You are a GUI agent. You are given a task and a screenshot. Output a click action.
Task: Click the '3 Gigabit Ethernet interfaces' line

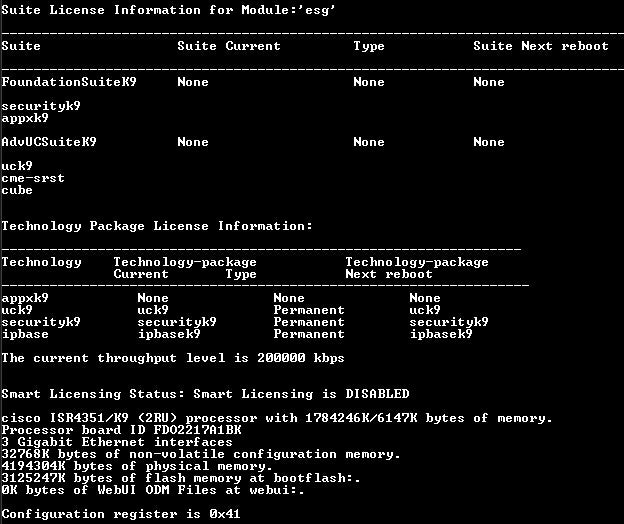coord(117,442)
